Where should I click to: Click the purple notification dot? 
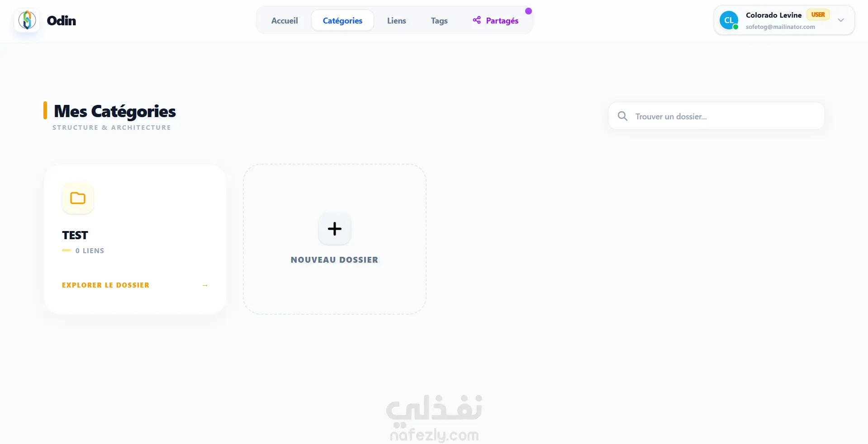point(528,11)
